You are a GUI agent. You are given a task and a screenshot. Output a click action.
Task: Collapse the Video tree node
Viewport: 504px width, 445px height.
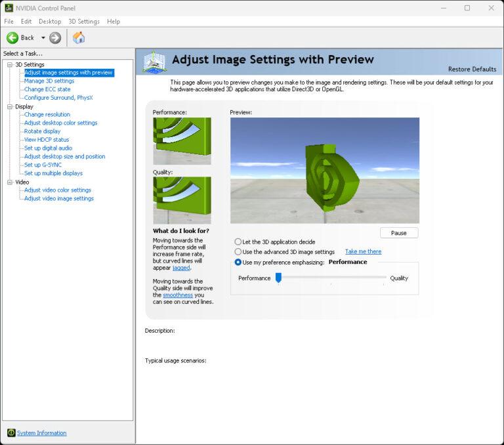pos(10,182)
